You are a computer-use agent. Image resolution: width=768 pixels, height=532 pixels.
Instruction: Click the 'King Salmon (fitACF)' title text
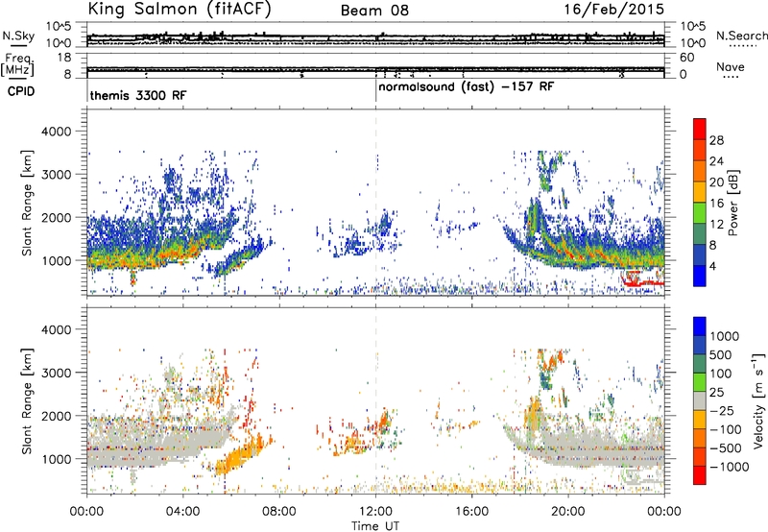[x=180, y=10]
